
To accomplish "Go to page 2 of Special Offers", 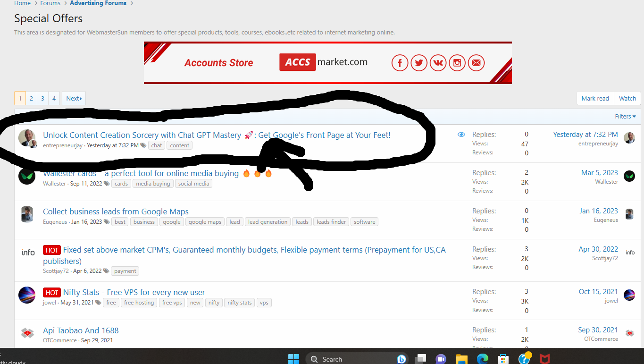I will click(x=31, y=98).
